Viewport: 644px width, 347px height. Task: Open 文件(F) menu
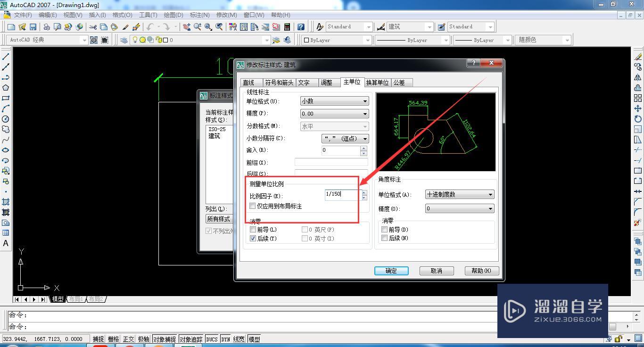(23, 15)
